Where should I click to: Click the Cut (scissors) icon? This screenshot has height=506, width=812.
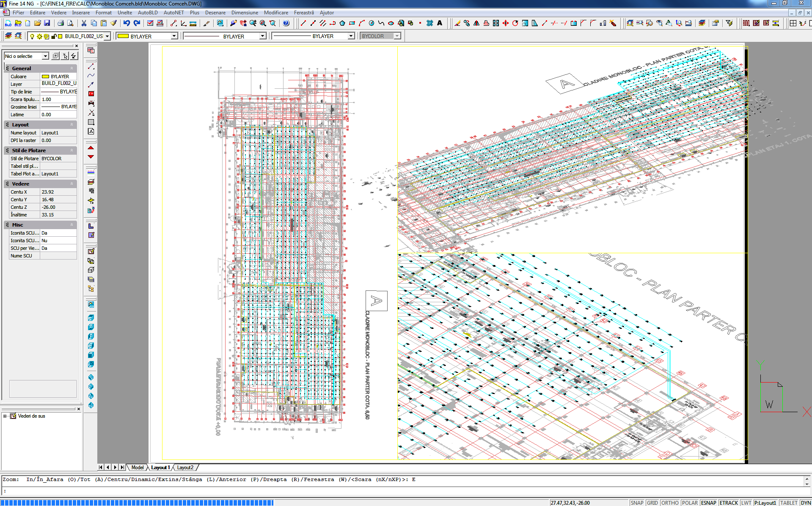pos(84,23)
